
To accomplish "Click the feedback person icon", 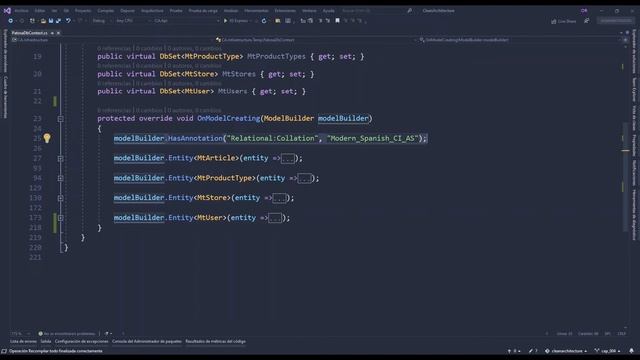I will 587,21.
